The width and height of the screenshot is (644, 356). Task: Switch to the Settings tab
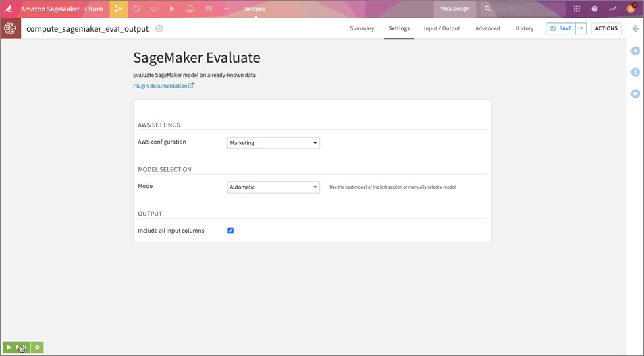tap(399, 28)
